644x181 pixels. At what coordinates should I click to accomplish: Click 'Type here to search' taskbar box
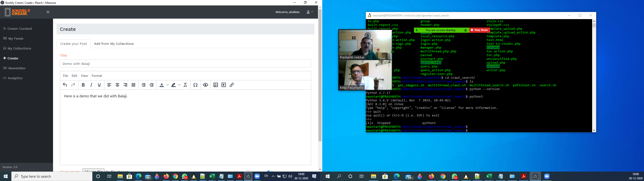(52, 177)
